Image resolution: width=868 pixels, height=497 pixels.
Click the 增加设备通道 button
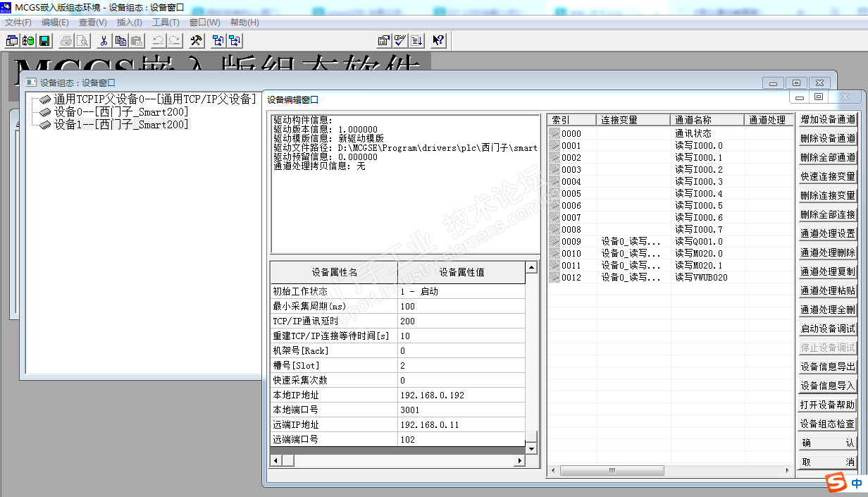(x=828, y=119)
